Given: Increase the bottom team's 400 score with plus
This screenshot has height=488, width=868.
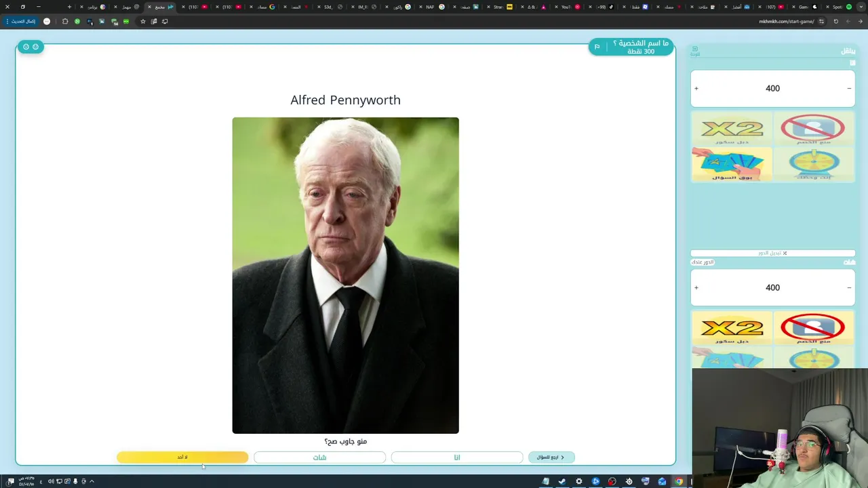Looking at the screenshot, I should tap(696, 288).
